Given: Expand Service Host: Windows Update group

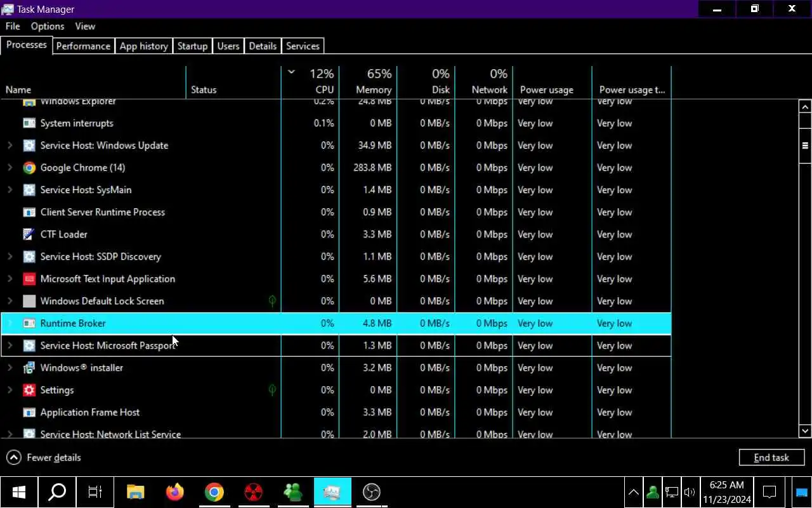Looking at the screenshot, I should coord(10,145).
